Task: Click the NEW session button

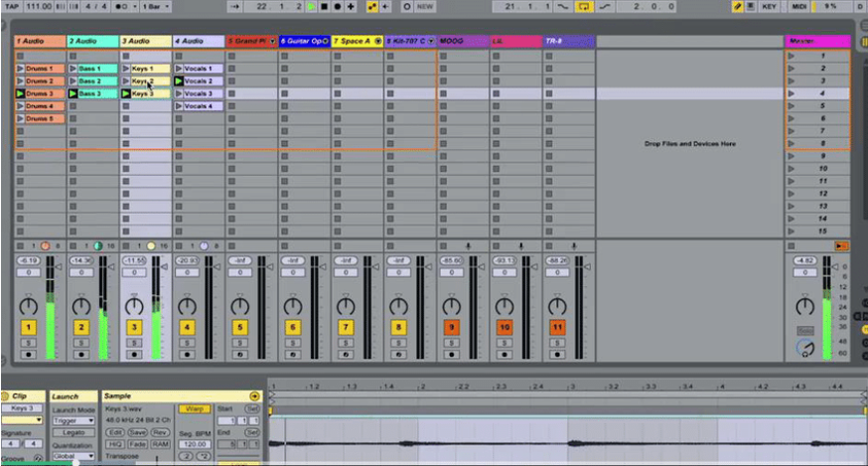Action: click(x=425, y=7)
